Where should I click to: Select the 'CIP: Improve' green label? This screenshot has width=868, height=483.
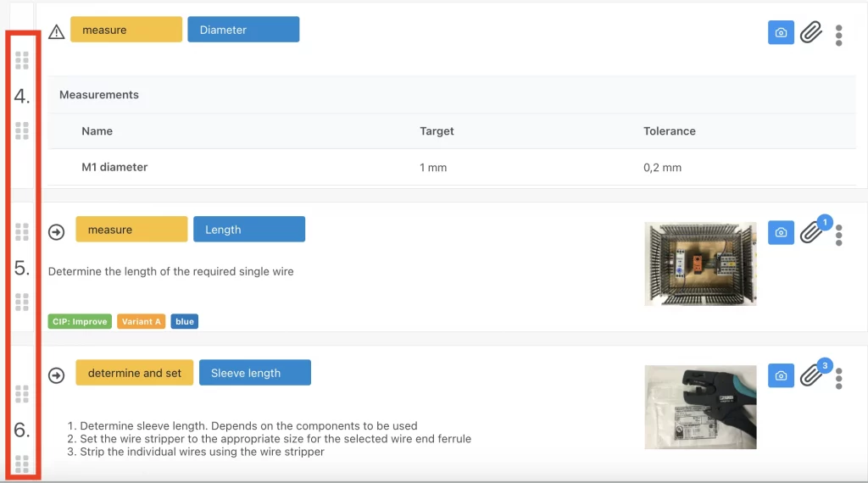[80, 322]
